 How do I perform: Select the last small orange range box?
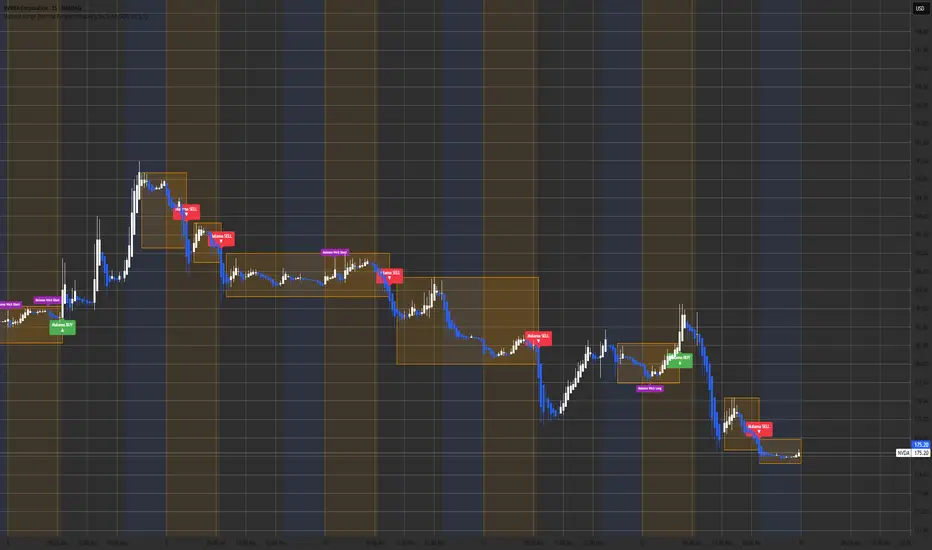(x=780, y=451)
